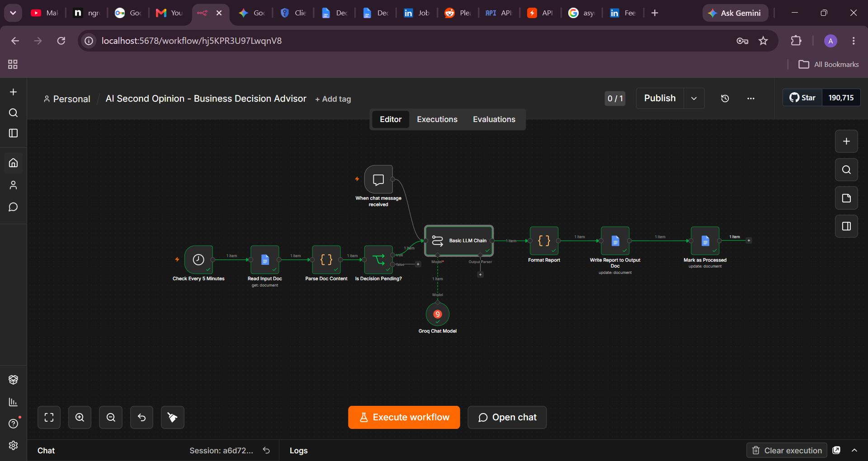
Task: Open the Read Input Doc node
Action: tap(265, 259)
